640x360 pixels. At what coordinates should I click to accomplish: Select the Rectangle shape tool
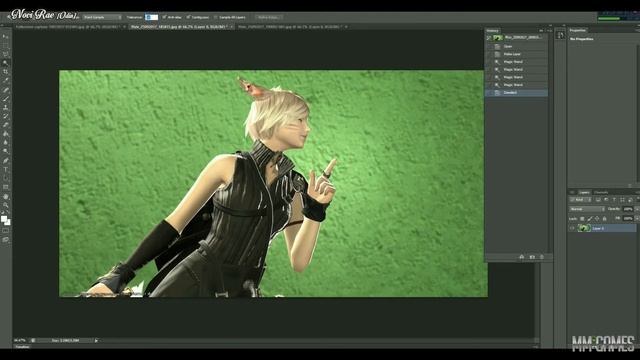pos(5,187)
